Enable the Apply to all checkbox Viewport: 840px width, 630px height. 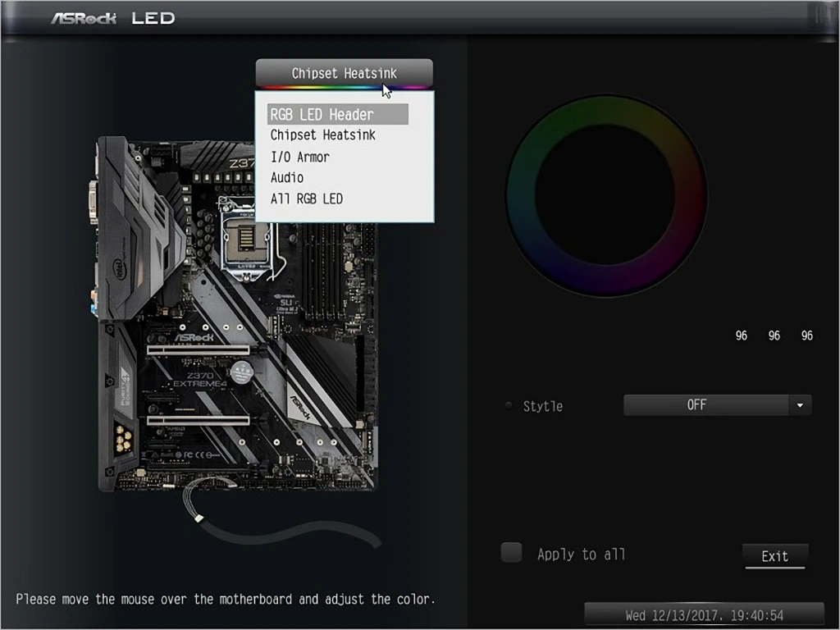pyautogui.click(x=511, y=553)
